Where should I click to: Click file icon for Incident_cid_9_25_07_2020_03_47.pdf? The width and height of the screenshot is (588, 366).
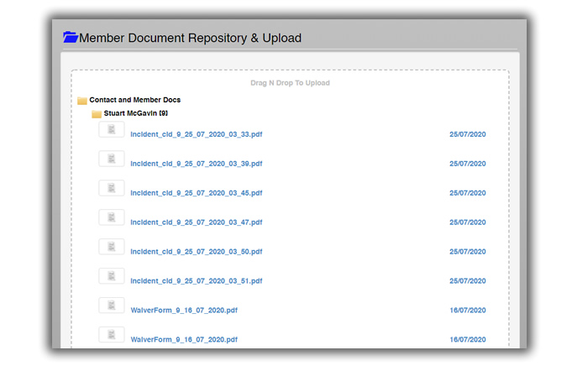112,217
